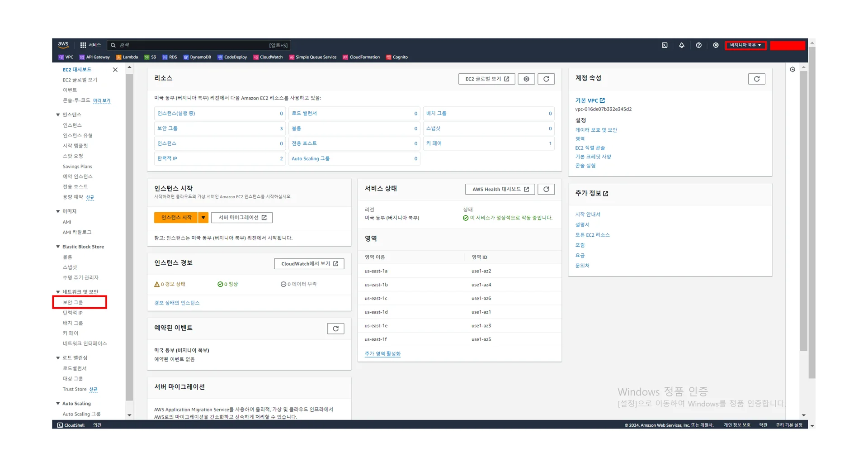The height and width of the screenshot is (467, 868).
Task: Open the AWS Health Dashboard button
Action: tap(500, 190)
